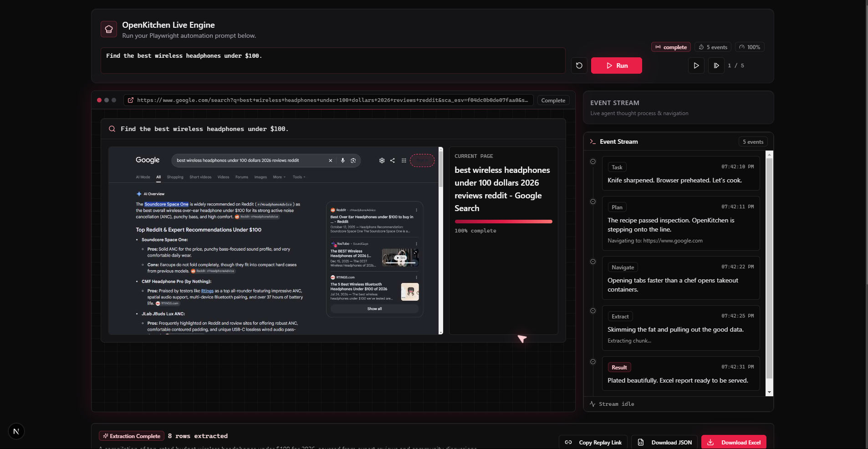Image resolution: width=868 pixels, height=449 pixels.
Task: Click the Google Lens image search icon
Action: pos(353,161)
